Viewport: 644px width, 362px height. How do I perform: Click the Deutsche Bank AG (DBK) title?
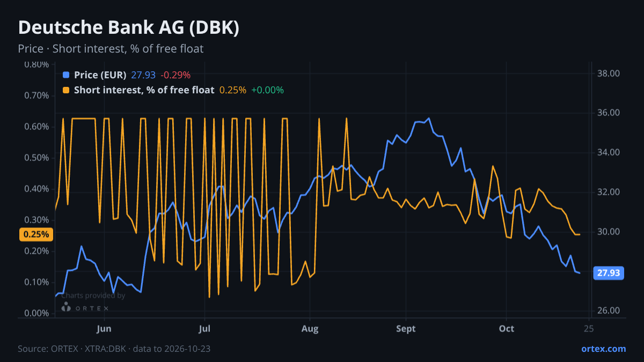(128, 28)
